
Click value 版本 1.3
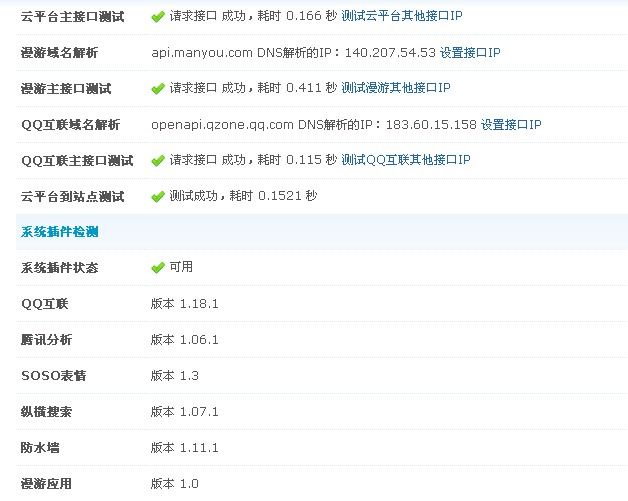coord(175,376)
